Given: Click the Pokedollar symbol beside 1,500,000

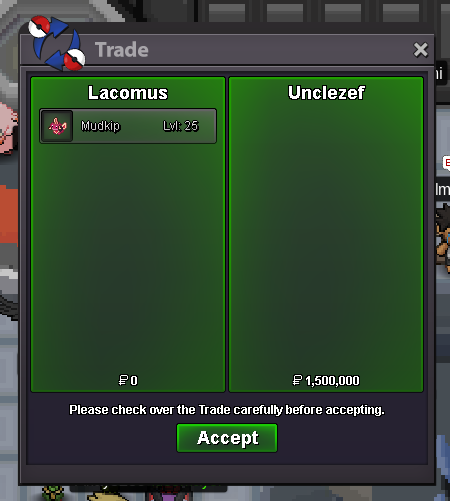Looking at the screenshot, I should pyautogui.click(x=297, y=380).
